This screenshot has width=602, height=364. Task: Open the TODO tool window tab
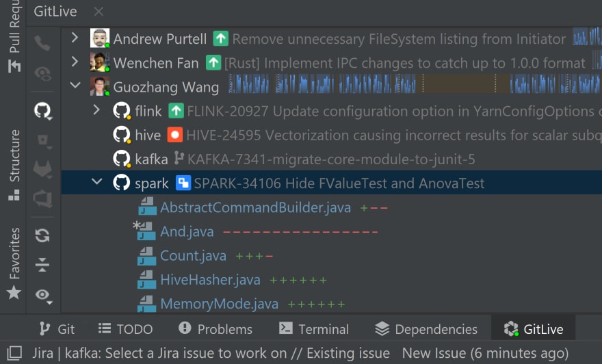[126, 329]
